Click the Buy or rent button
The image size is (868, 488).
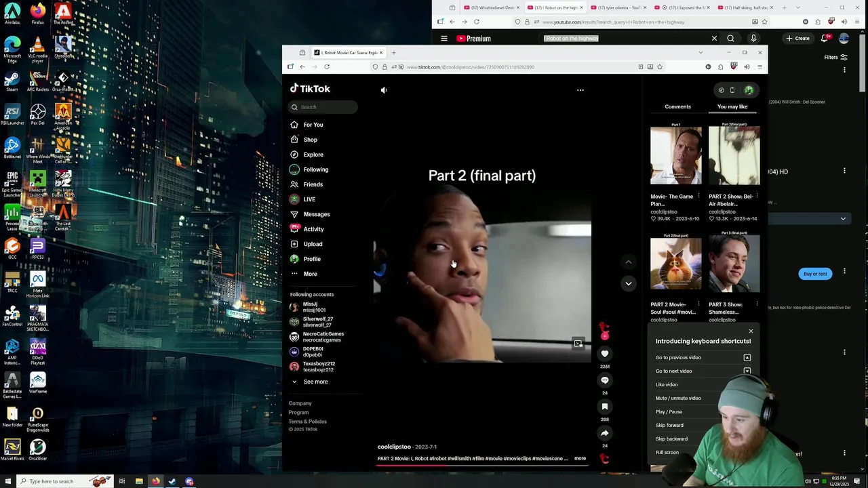(x=815, y=274)
